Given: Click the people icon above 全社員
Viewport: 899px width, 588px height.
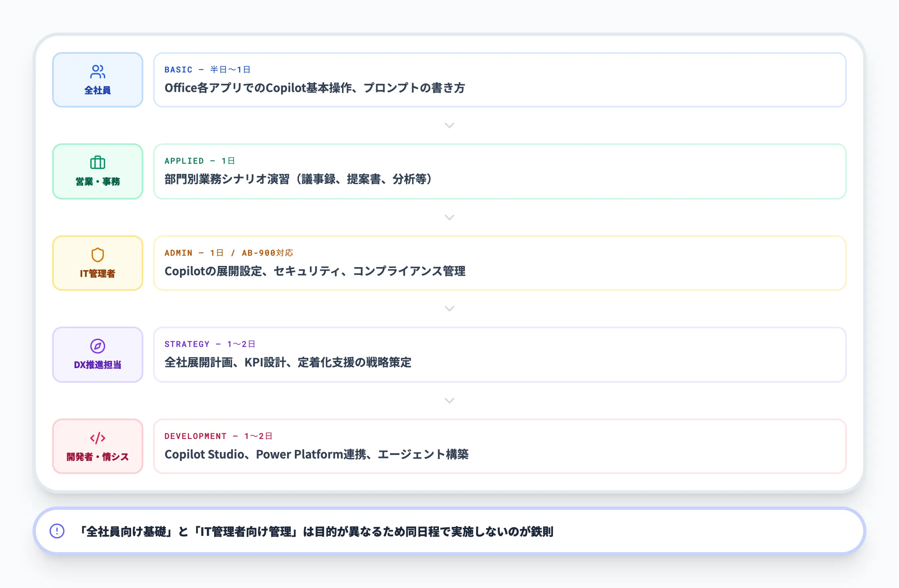Looking at the screenshot, I should (98, 72).
